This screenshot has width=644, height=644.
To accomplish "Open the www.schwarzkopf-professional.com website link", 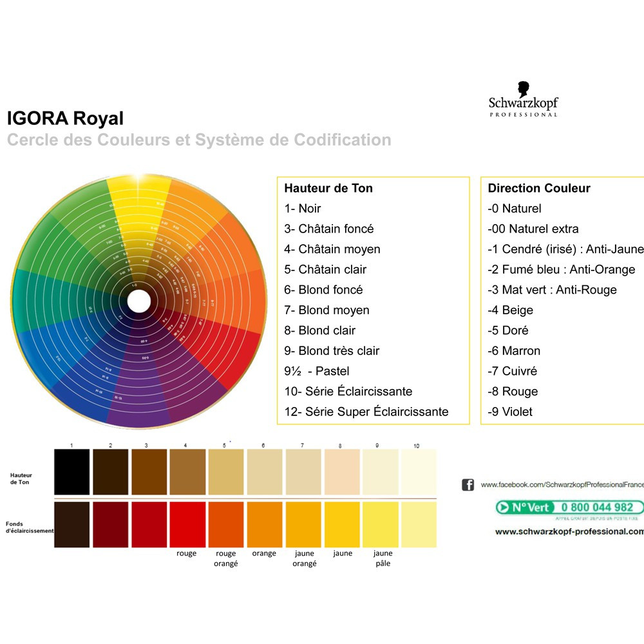I will pyautogui.click(x=569, y=531).
